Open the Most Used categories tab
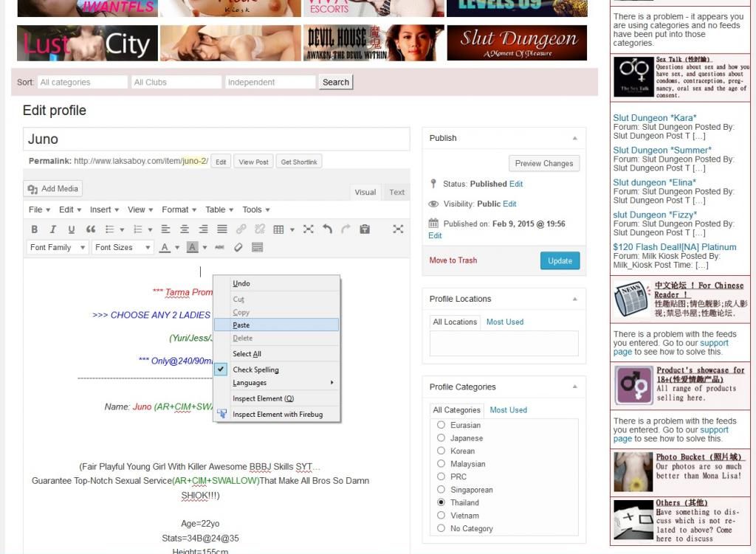 pyautogui.click(x=508, y=410)
